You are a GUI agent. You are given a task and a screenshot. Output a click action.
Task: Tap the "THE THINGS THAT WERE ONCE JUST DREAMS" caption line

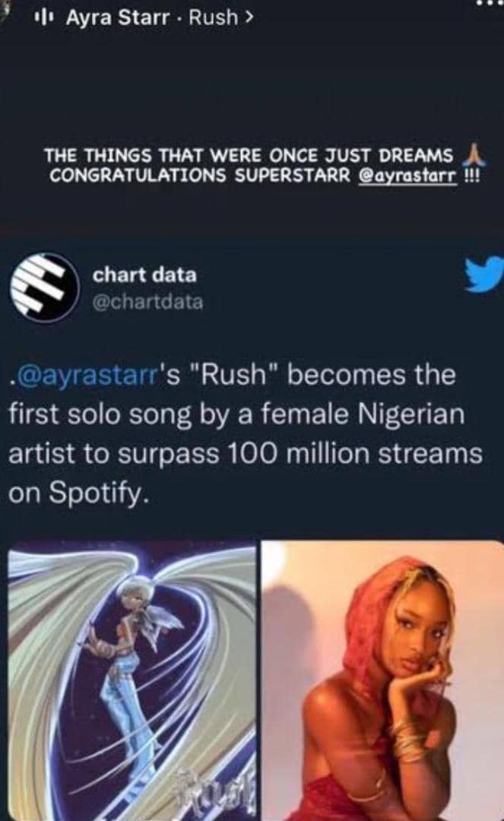pos(249,156)
